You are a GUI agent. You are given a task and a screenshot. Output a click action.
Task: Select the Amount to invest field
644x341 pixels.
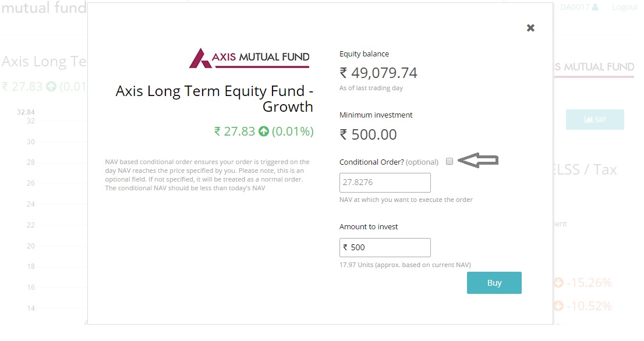pos(385,247)
